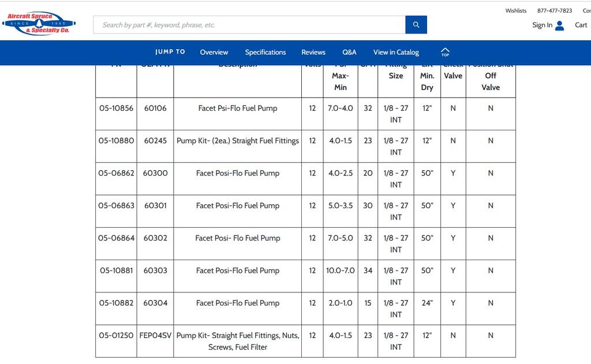This screenshot has height=364, width=591.
Task: Select part number 05-10856 cell
Action: click(116, 108)
